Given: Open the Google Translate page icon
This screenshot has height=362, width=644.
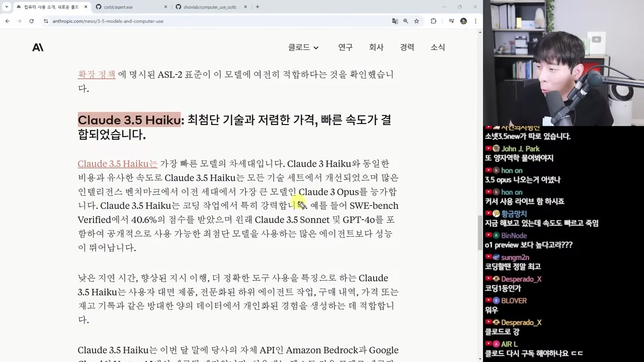Looking at the screenshot, I should (x=395, y=21).
